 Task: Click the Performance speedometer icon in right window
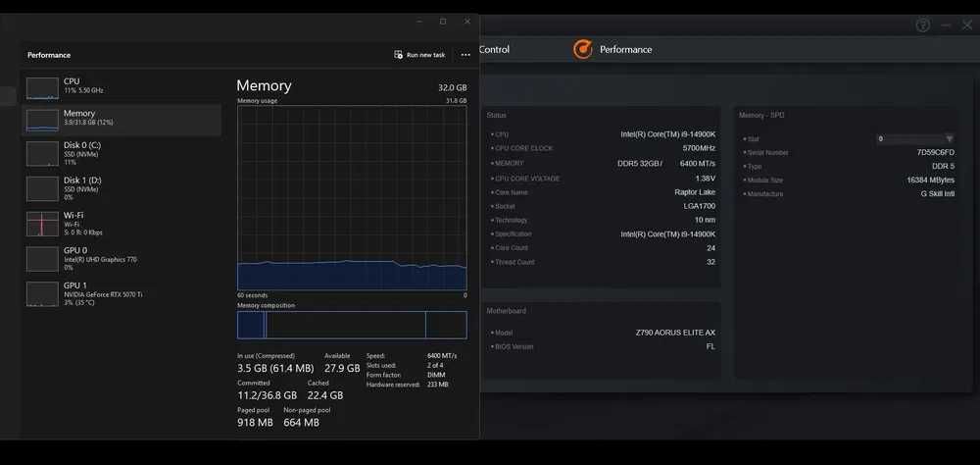582,49
